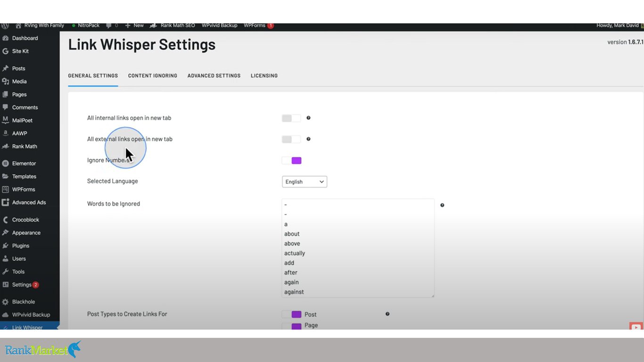Click the word 'after' in ignored list
Image resolution: width=644 pixels, height=362 pixels.
(291, 272)
